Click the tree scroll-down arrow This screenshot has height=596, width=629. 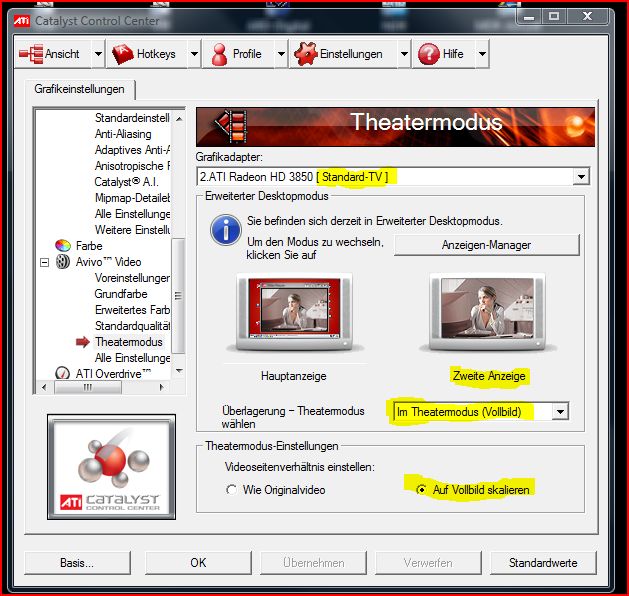point(179,371)
